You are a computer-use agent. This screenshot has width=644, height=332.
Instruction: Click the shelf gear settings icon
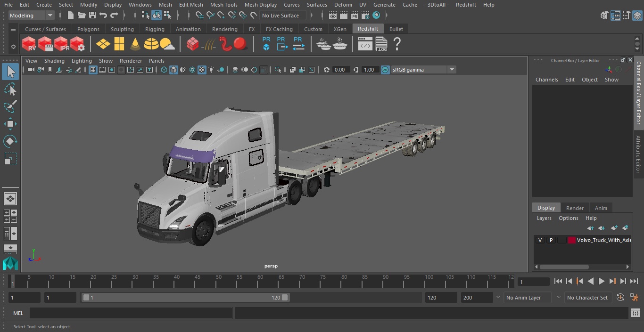tap(13, 46)
